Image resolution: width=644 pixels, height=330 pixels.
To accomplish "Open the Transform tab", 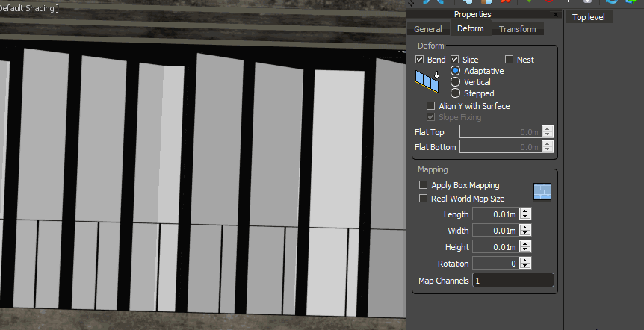I will (x=518, y=29).
